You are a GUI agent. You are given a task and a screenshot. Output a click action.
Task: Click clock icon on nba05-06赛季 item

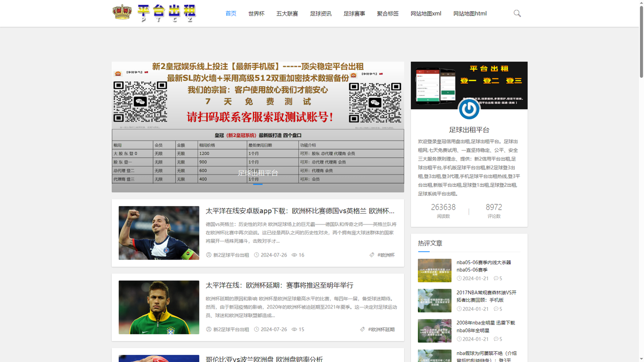459,278
